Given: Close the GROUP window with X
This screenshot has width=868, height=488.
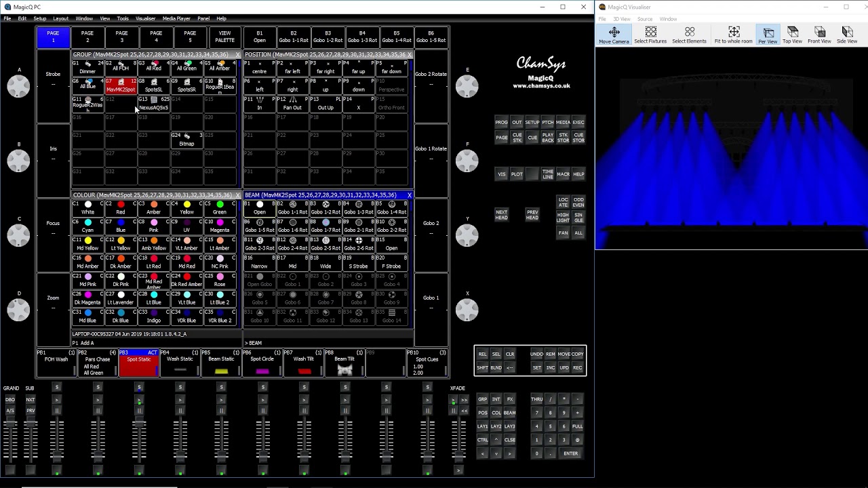Looking at the screenshot, I should pos(237,54).
